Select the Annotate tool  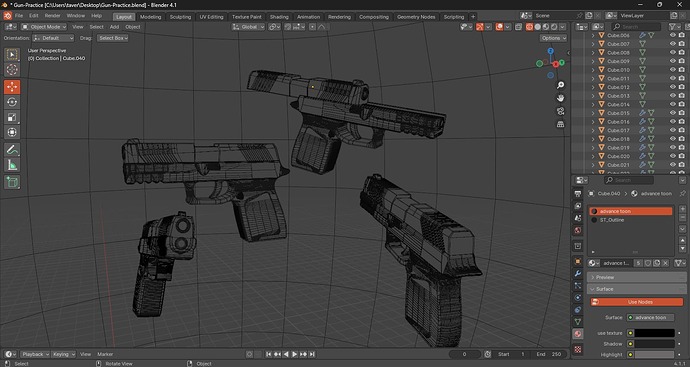[12, 150]
